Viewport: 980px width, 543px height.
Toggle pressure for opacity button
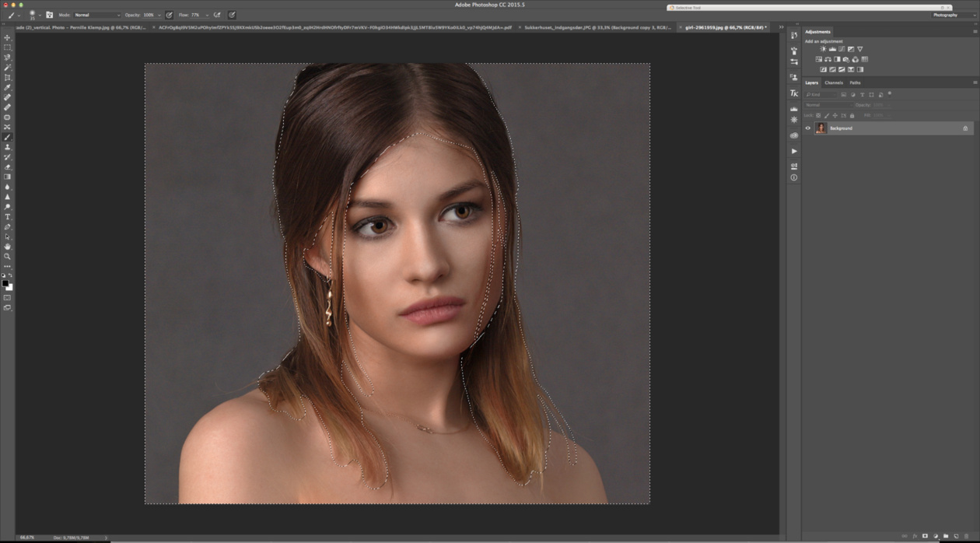pos(169,15)
